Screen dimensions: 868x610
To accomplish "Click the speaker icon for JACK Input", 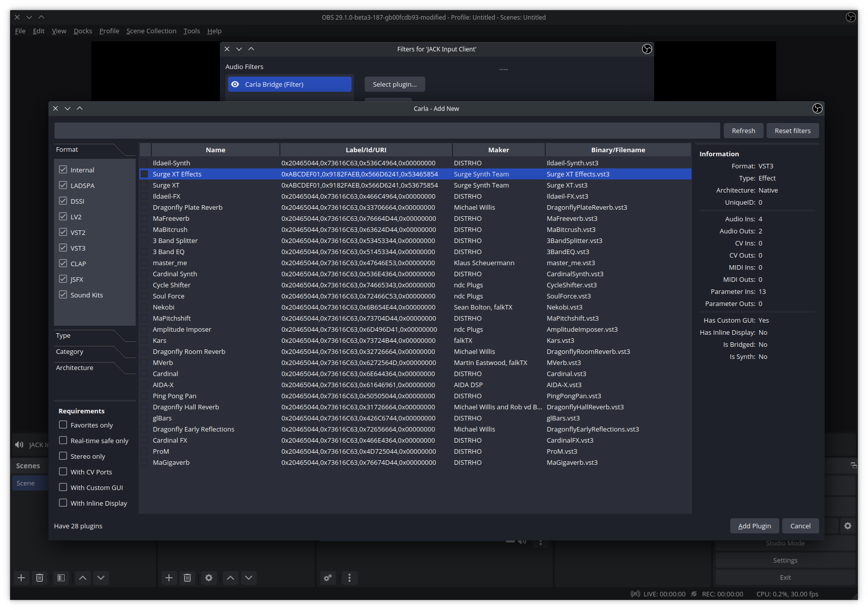I will 19,445.
